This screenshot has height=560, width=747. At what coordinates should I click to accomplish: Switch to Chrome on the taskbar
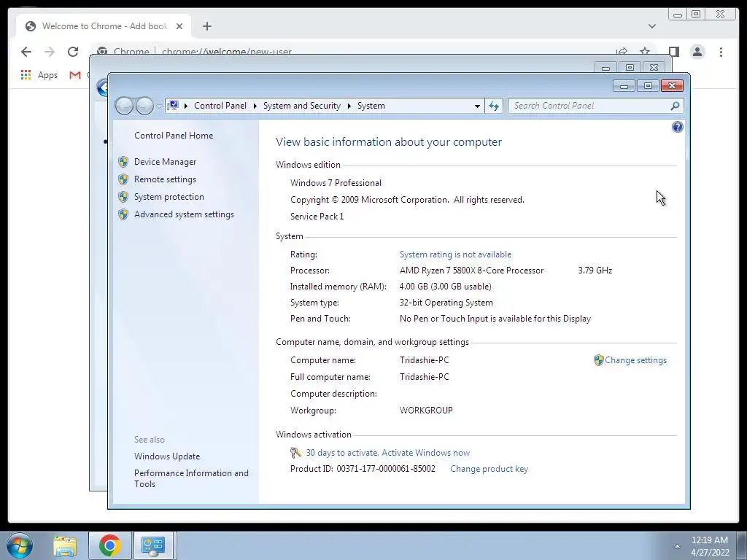pos(109,545)
